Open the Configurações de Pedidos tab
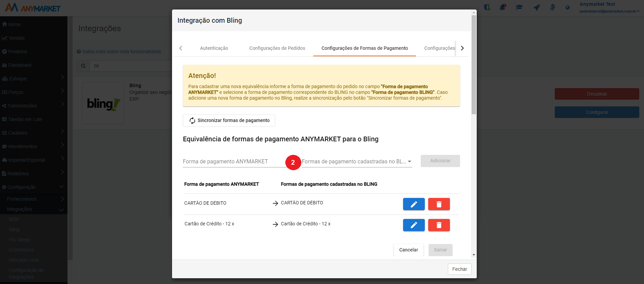 277,48
